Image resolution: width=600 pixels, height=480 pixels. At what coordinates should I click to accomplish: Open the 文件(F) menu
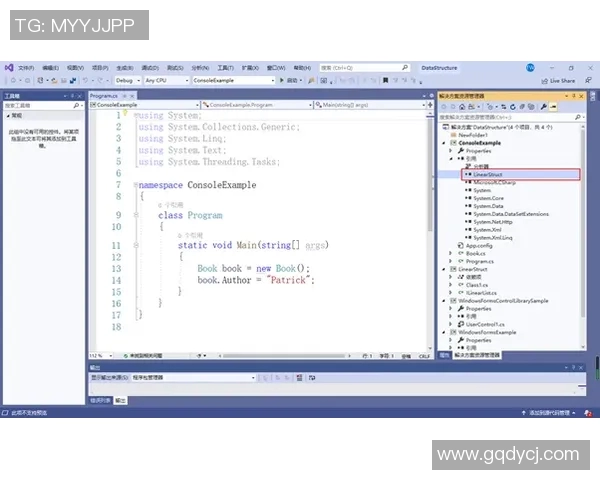click(26, 68)
